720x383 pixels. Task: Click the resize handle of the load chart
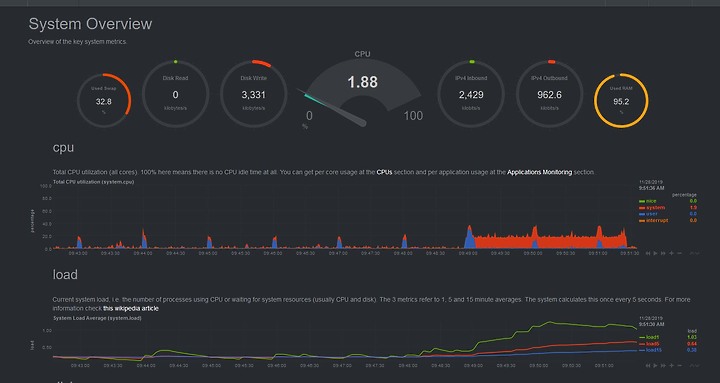(695, 366)
